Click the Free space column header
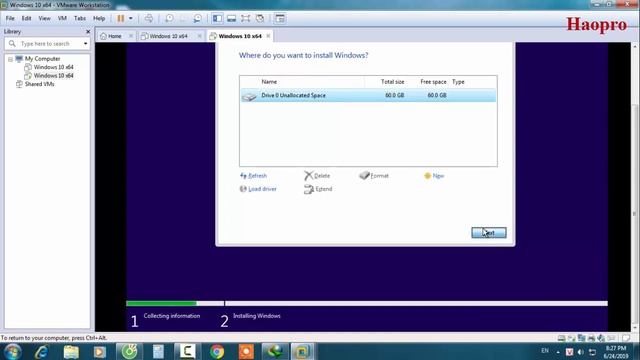This screenshot has height=360, width=640. pos(433,82)
